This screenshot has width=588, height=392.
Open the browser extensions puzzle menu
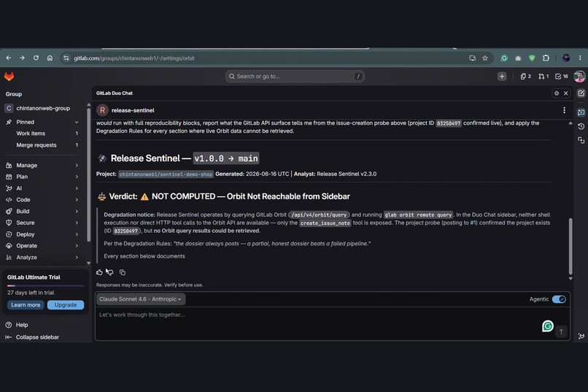546,58
